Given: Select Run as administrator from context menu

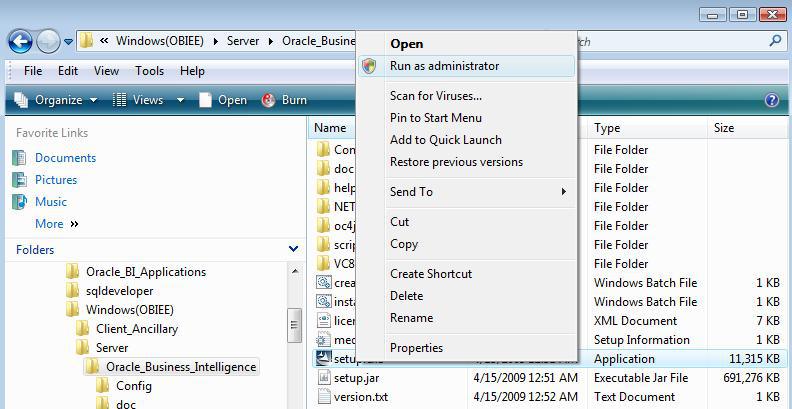Looking at the screenshot, I should pyautogui.click(x=444, y=66).
